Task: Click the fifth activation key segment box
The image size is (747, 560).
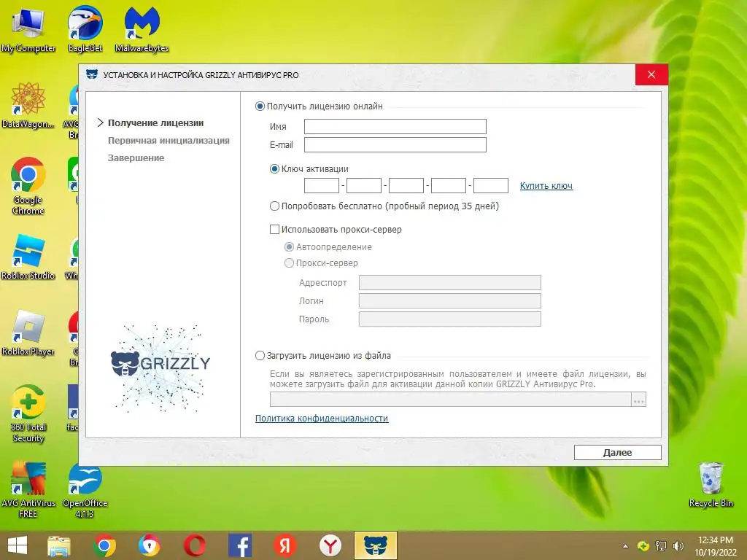Action: pyautogui.click(x=491, y=186)
